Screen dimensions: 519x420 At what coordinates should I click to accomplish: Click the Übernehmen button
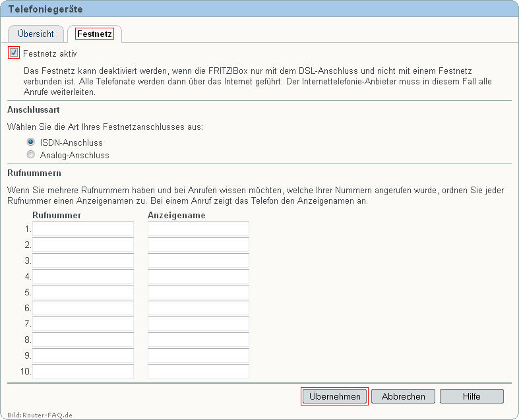[x=334, y=396]
